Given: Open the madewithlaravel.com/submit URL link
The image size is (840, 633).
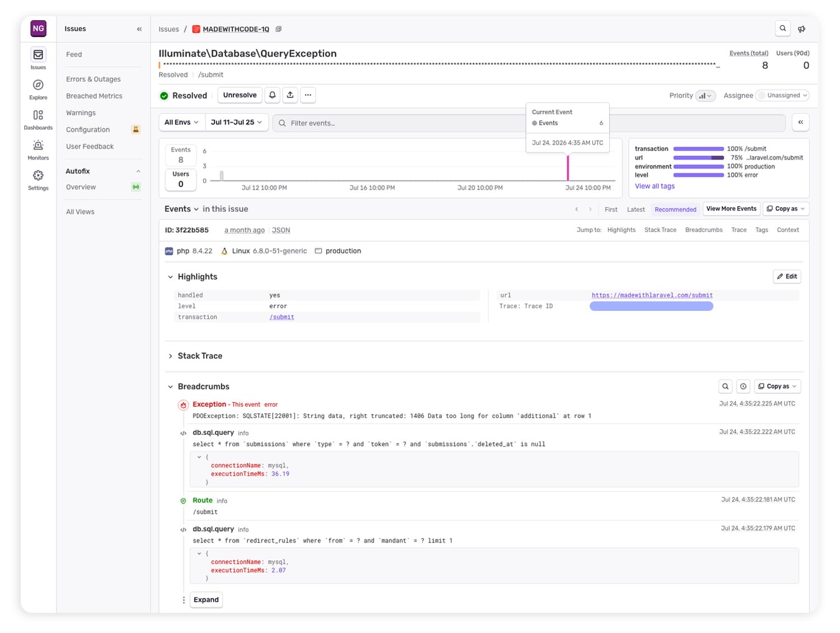Looking at the screenshot, I should pos(652,295).
